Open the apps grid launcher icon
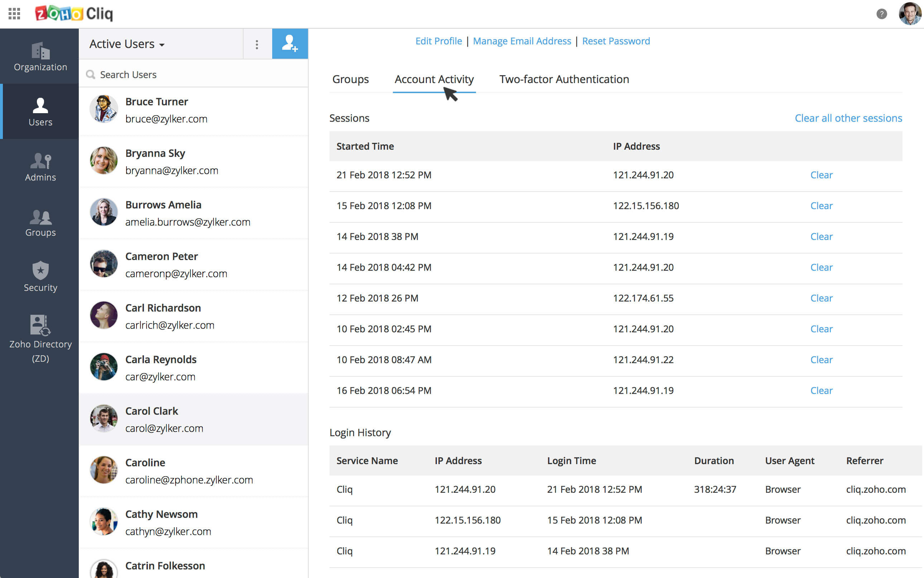The width and height of the screenshot is (924, 578). click(14, 14)
